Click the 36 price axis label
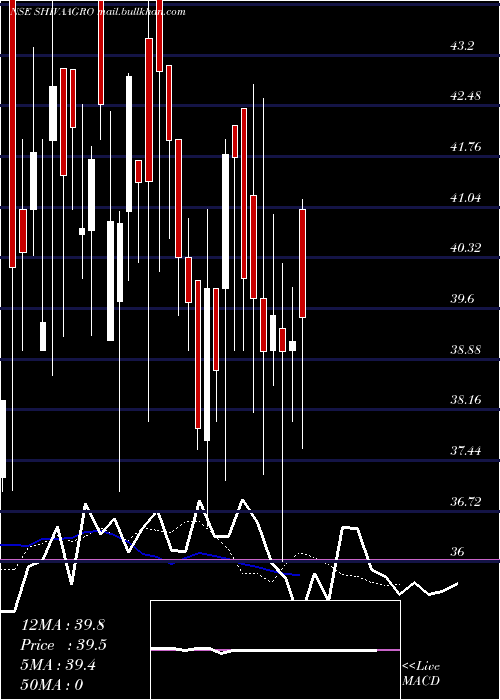This screenshot has height=700, width=500. tap(457, 551)
